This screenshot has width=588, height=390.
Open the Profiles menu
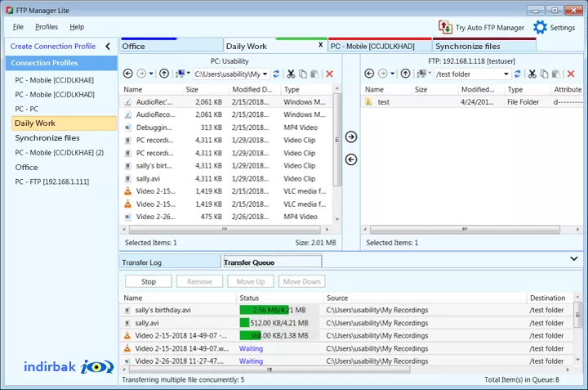(47, 27)
